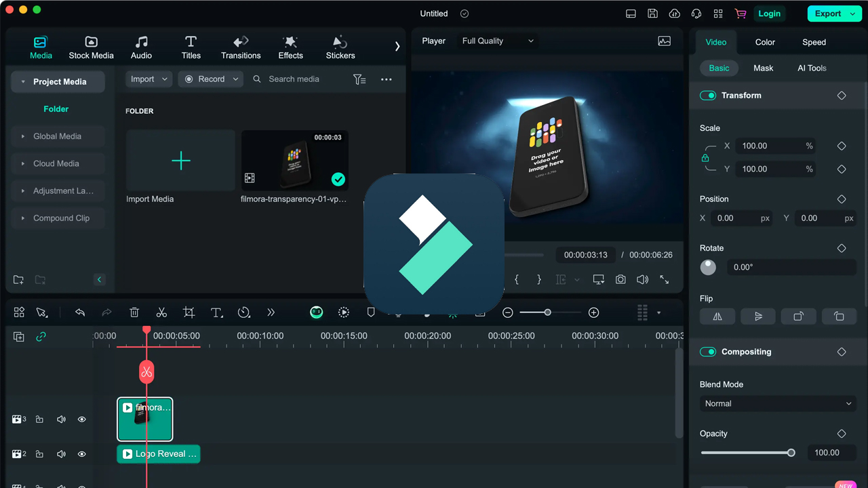The height and width of the screenshot is (488, 868).
Task: Open the three-dot more options menu
Action: [386, 79]
